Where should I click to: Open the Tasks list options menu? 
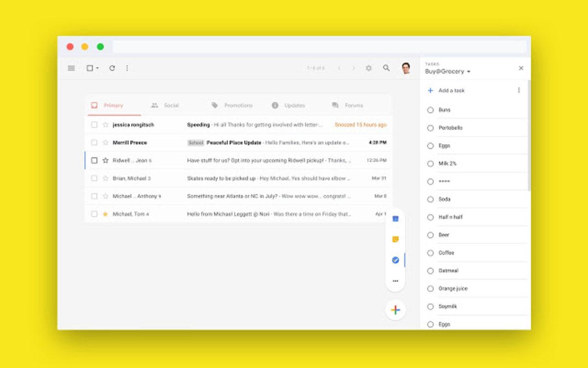tap(518, 91)
